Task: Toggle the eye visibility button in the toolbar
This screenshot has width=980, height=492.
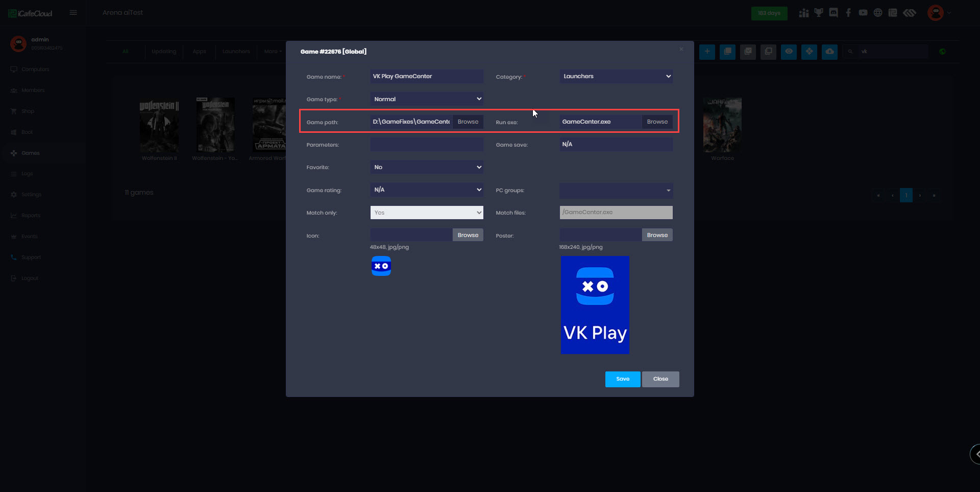Action: click(789, 52)
